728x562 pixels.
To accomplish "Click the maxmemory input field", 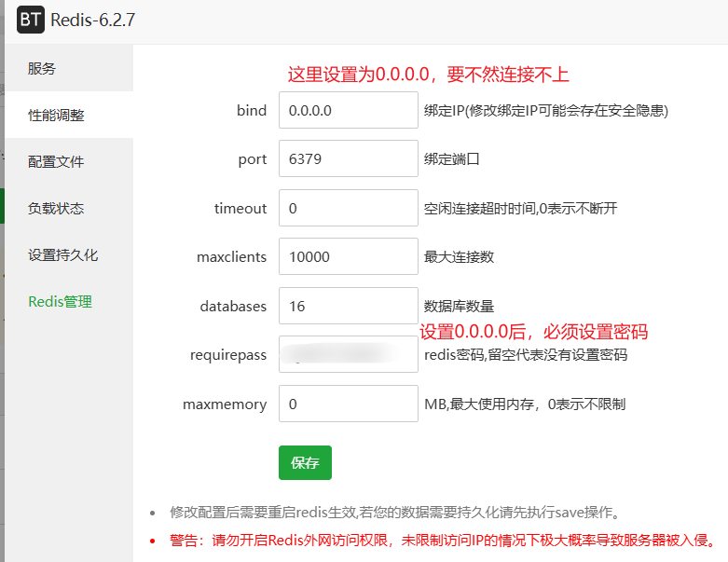I will pyautogui.click(x=349, y=404).
